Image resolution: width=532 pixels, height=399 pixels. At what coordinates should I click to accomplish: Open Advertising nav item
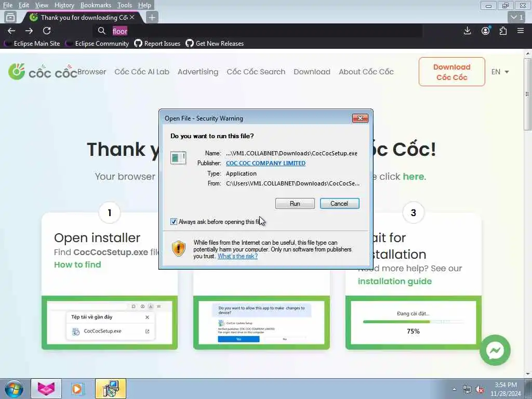coord(198,72)
